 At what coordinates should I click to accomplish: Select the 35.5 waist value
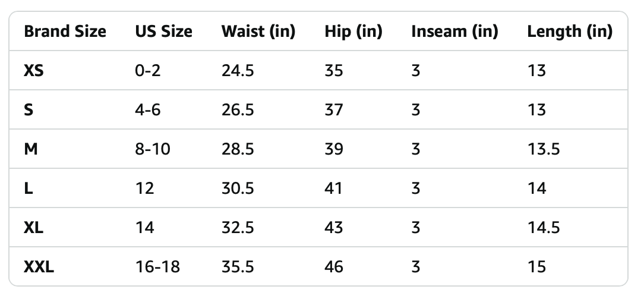click(x=238, y=267)
